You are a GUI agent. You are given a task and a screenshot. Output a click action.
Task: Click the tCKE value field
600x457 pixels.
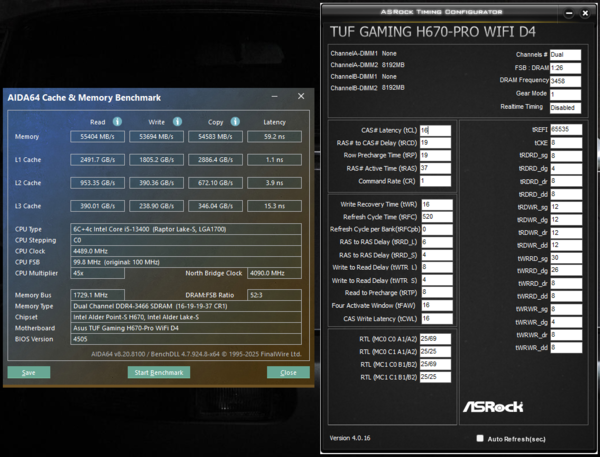point(566,143)
